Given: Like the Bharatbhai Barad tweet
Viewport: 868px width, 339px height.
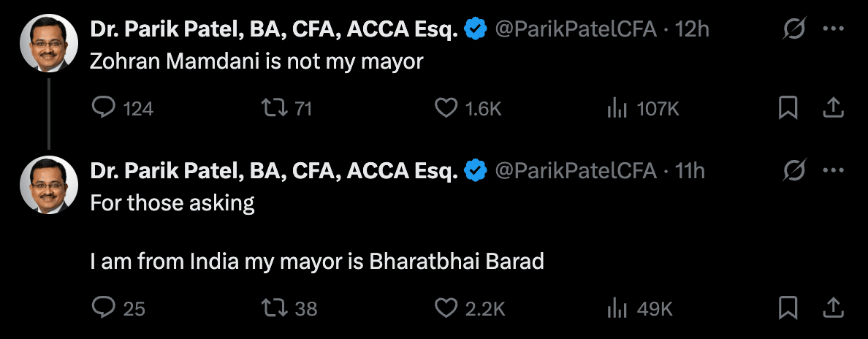Looking at the screenshot, I should [x=446, y=308].
